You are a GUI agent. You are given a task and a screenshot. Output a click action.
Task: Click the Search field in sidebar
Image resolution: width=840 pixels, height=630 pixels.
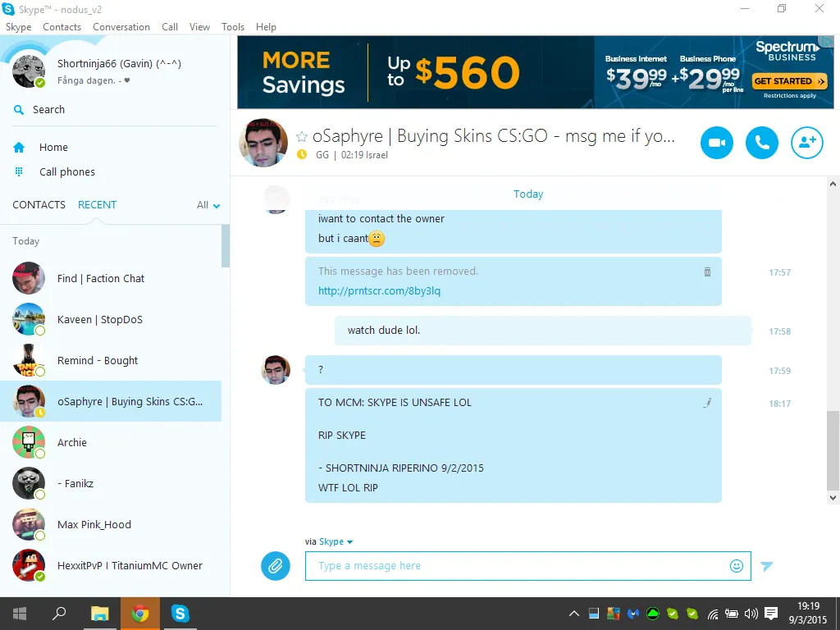[115, 110]
